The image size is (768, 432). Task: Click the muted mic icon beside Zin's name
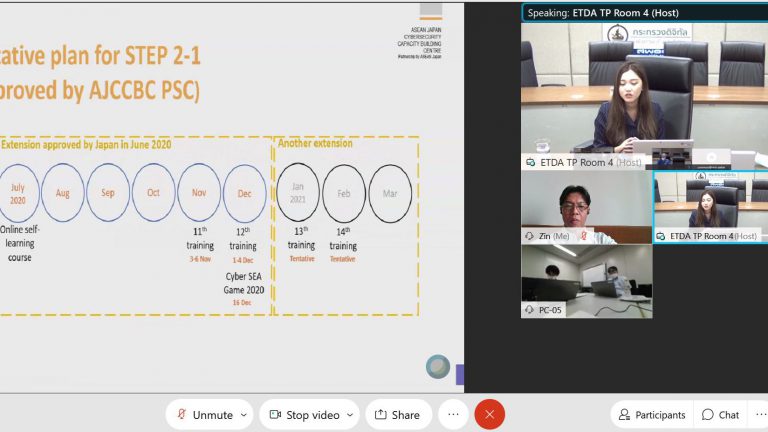[x=582, y=236]
